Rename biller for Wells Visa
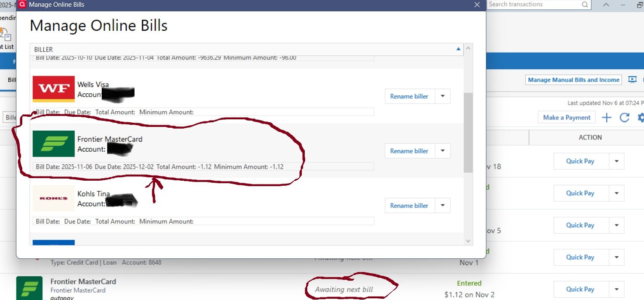Image resolution: width=644 pixels, height=300 pixels. coord(409,96)
